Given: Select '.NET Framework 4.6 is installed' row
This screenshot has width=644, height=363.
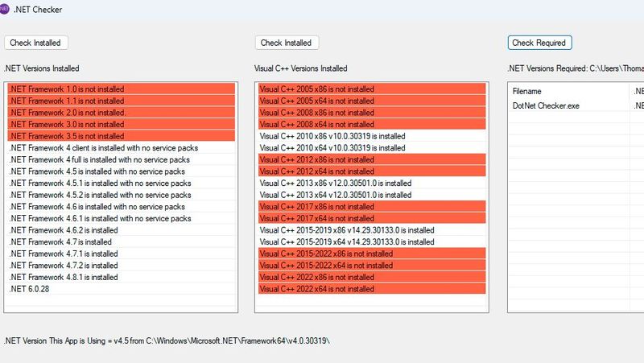Looking at the screenshot, I should tap(122, 207).
